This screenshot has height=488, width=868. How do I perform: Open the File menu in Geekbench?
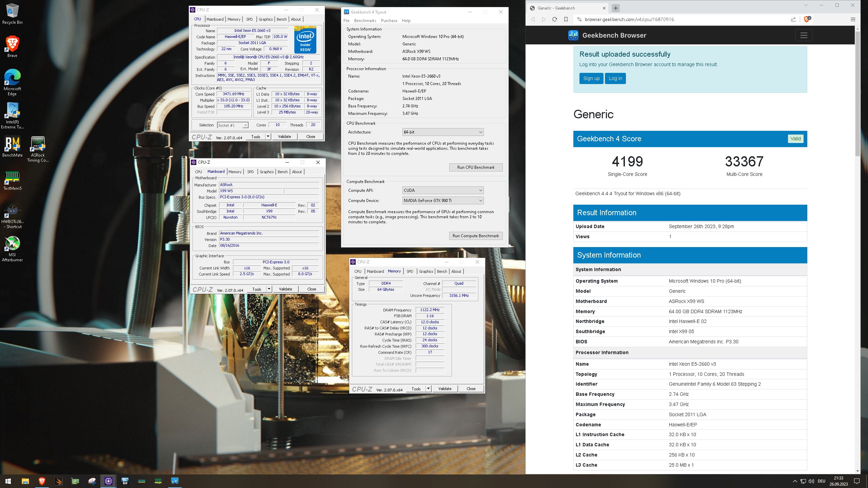pyautogui.click(x=347, y=21)
